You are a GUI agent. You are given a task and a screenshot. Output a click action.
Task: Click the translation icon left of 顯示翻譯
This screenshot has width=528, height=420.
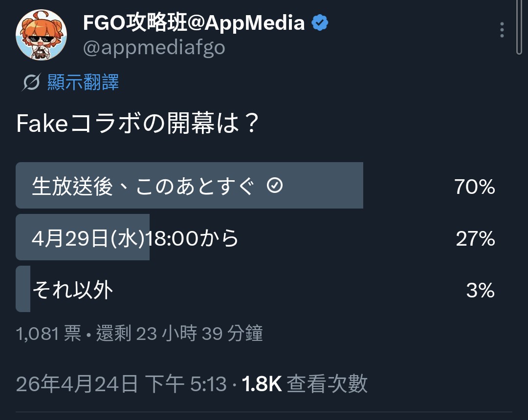pos(31,83)
